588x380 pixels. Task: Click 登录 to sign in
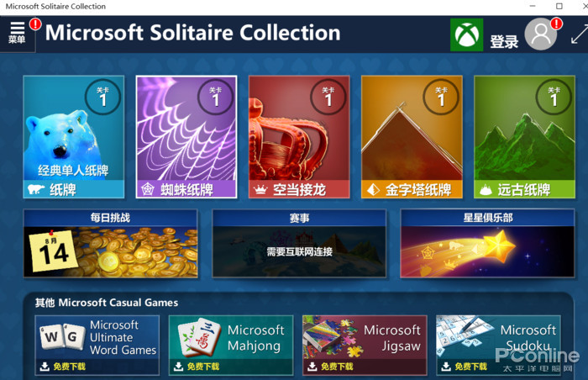click(x=504, y=41)
